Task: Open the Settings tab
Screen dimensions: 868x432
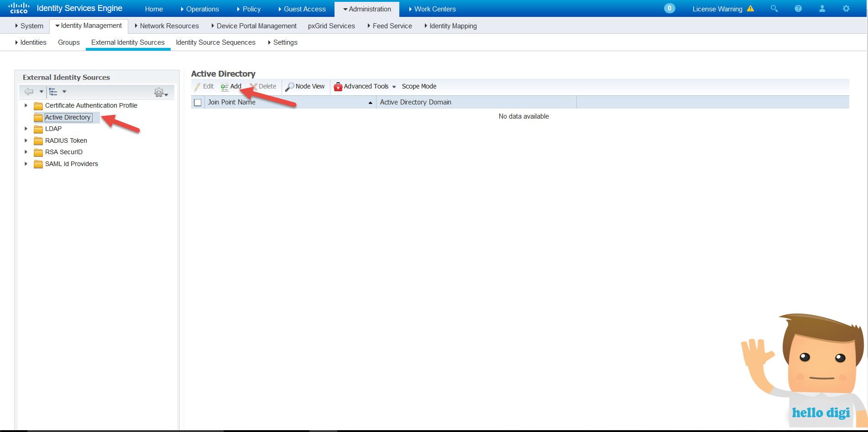Action: tap(282, 42)
